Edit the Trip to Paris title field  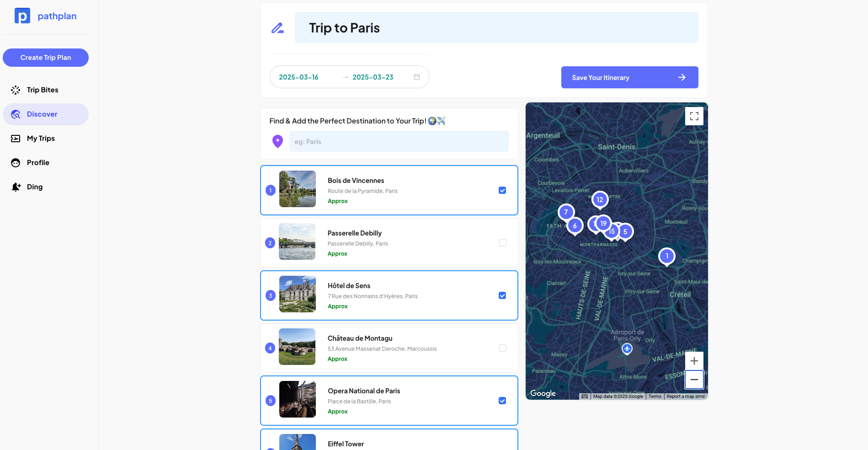tap(496, 27)
